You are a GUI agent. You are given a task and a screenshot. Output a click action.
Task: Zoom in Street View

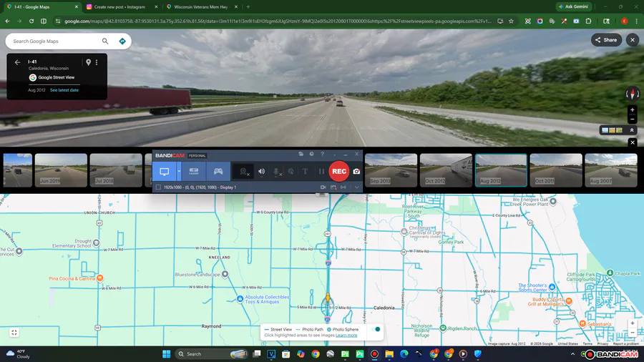[x=633, y=110]
